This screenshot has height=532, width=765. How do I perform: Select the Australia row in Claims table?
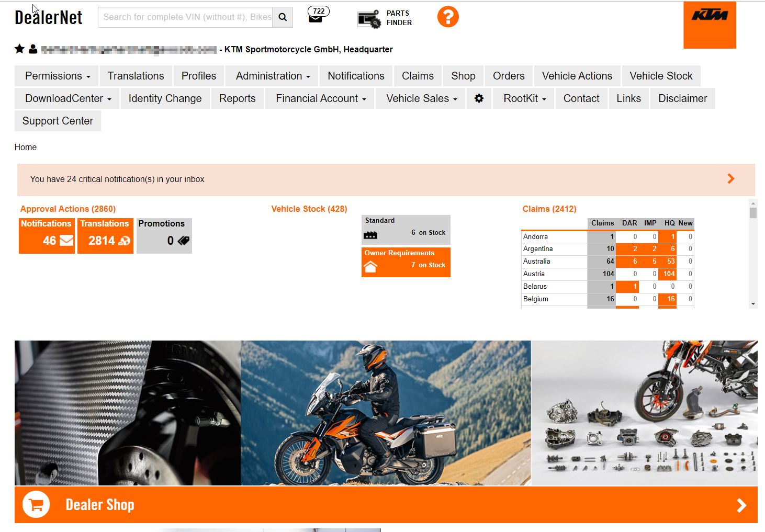click(x=607, y=262)
